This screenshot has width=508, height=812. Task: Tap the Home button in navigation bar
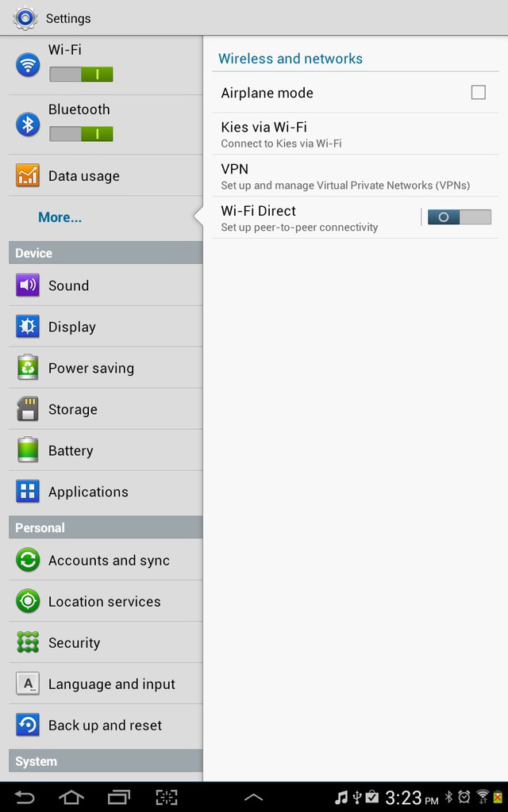pyautogui.click(x=71, y=797)
